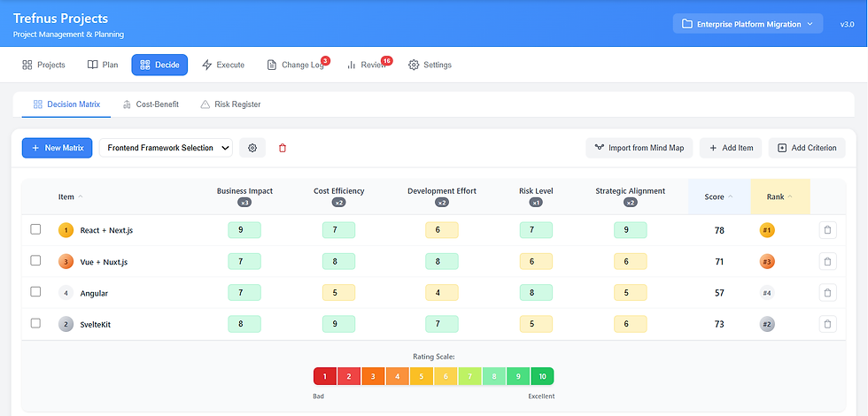Delete the Vue + Nuxt.js row
Screen dimensions: 868x416
(827, 261)
